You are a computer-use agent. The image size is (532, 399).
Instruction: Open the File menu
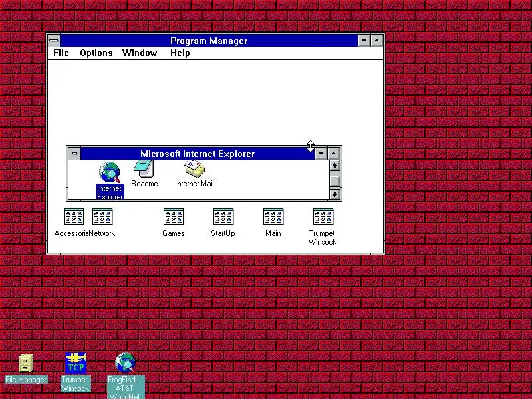[x=61, y=53]
